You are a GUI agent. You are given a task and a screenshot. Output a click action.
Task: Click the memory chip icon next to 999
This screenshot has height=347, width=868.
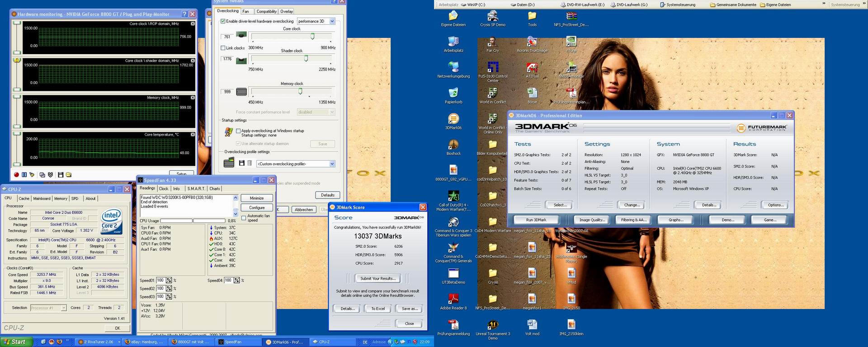[x=242, y=92]
